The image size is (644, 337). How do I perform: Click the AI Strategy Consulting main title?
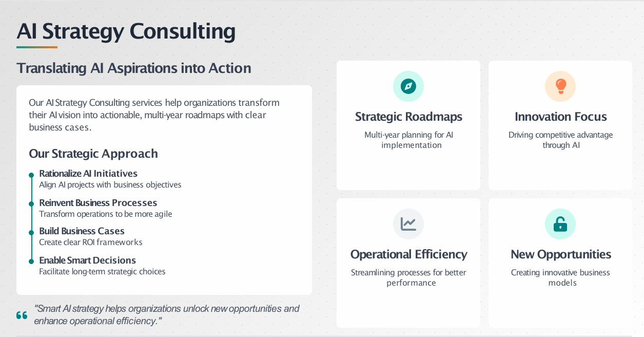click(x=126, y=31)
